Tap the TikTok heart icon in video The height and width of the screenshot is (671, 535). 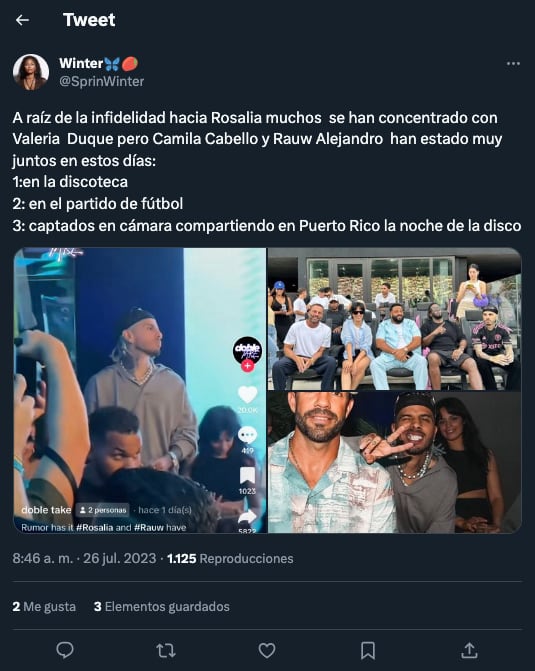click(x=247, y=394)
